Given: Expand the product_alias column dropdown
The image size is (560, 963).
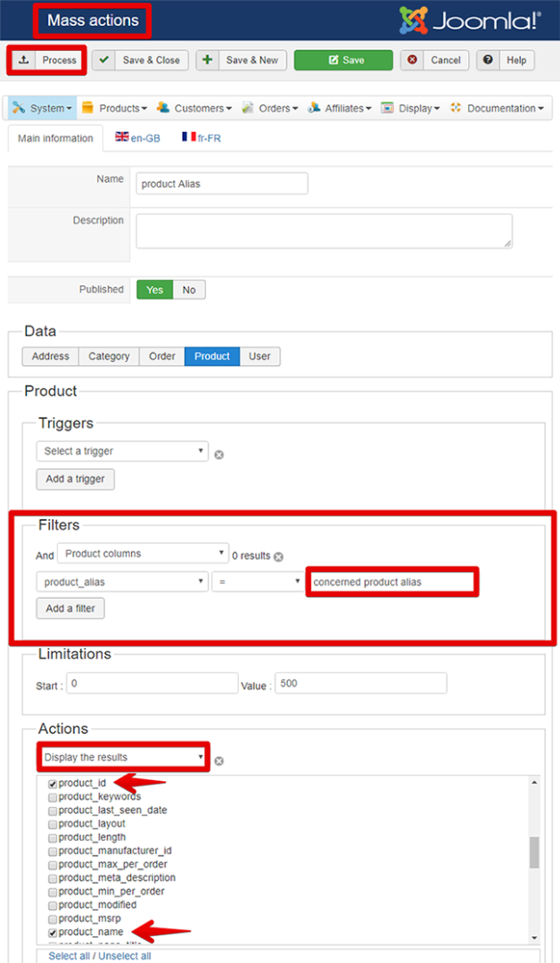Looking at the screenshot, I should pyautogui.click(x=122, y=582).
